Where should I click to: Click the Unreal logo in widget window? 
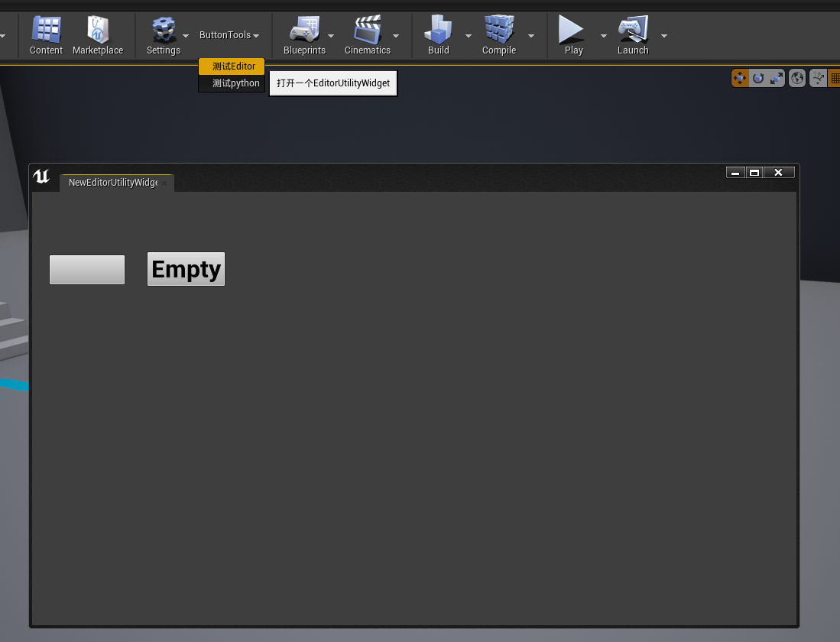(x=41, y=176)
